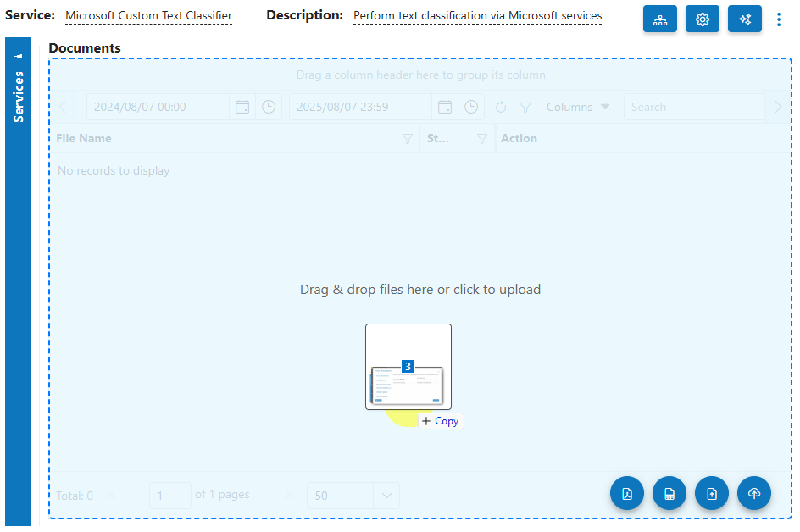Toggle the File Name column filter

click(x=408, y=138)
